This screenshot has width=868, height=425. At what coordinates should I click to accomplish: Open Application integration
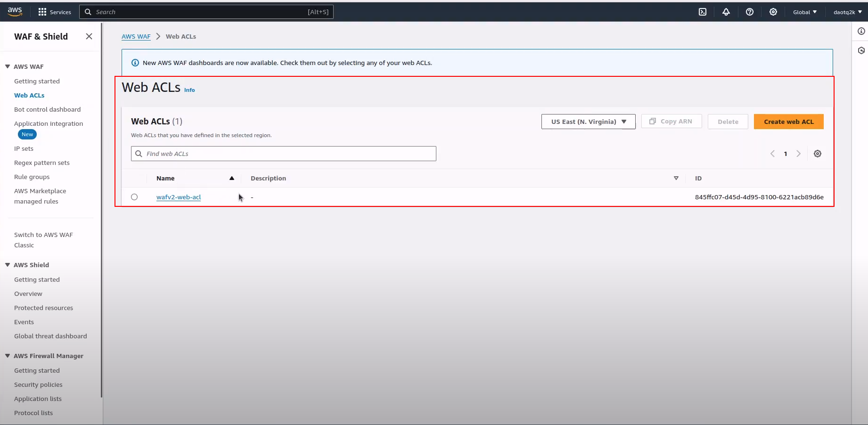49,123
